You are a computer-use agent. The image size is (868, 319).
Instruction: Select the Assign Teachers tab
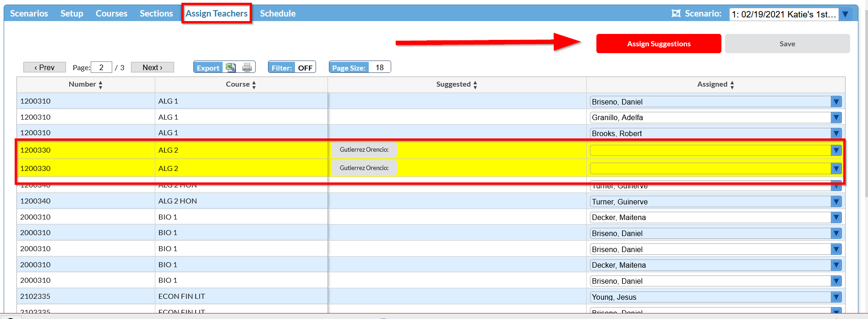pos(217,13)
